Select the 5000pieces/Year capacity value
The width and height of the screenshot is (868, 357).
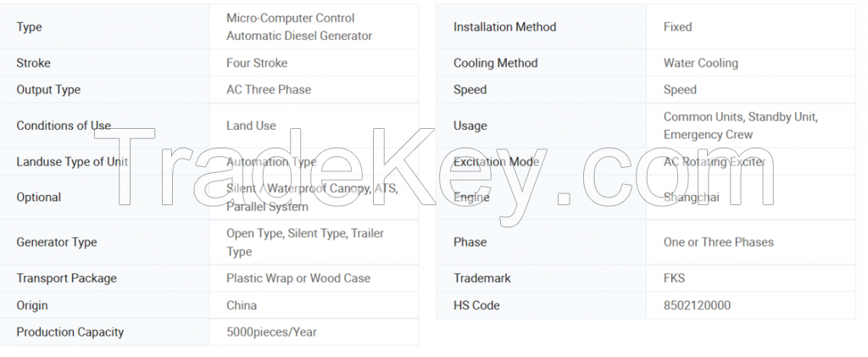coord(271,332)
